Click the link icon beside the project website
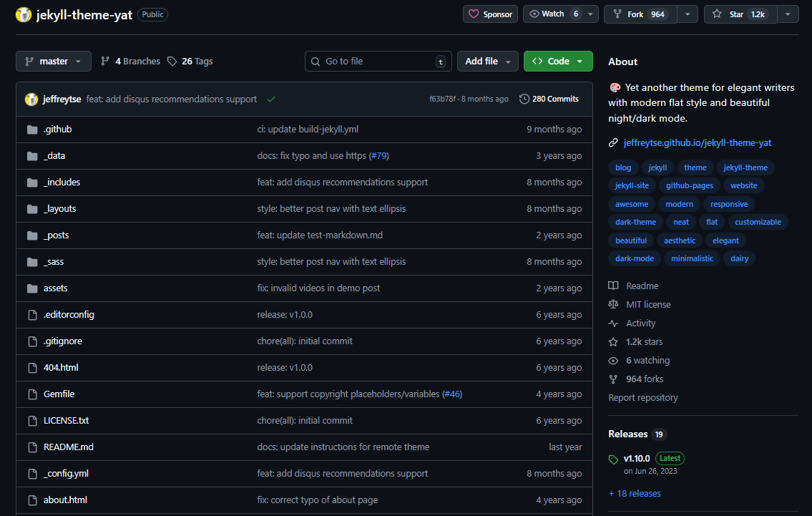The image size is (812, 516). click(x=613, y=142)
